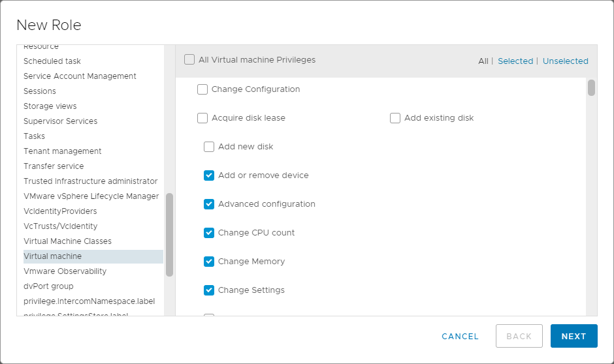Deselect the Change Memory privilege

(x=209, y=262)
